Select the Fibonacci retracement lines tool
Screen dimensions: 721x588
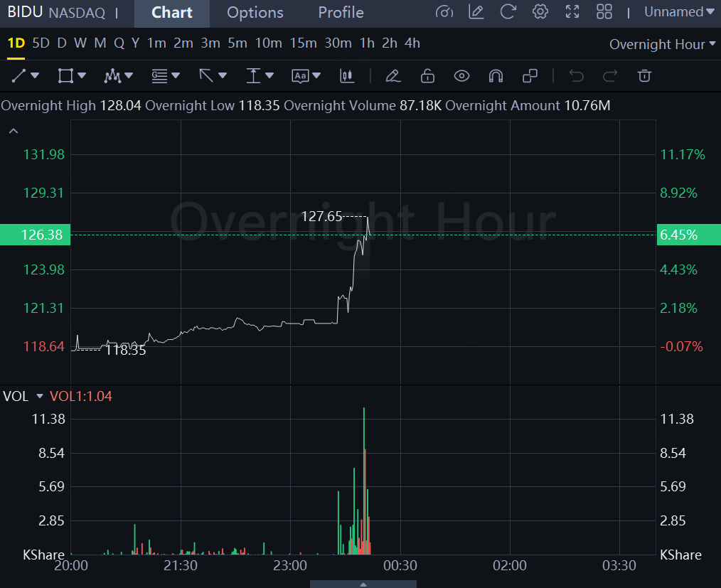[159, 76]
